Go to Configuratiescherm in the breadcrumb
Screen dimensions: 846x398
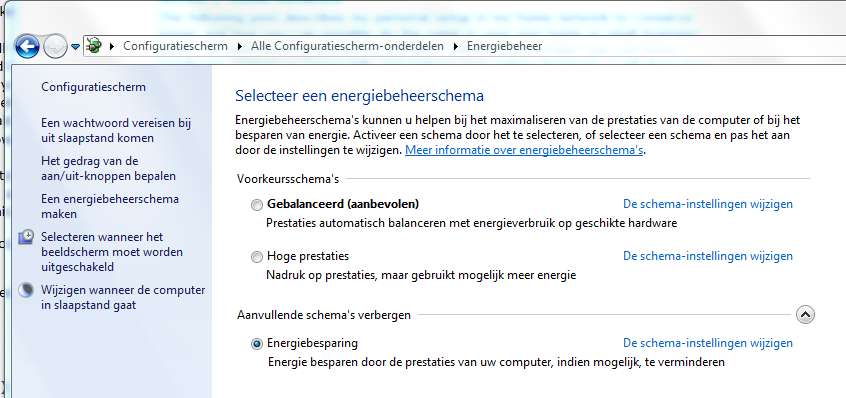(175, 46)
